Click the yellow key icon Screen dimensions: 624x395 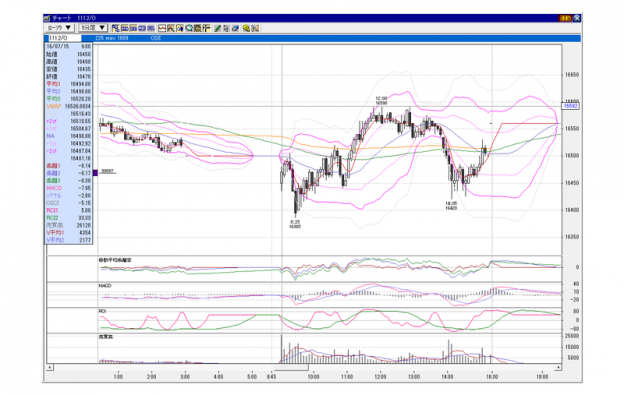(x=247, y=28)
